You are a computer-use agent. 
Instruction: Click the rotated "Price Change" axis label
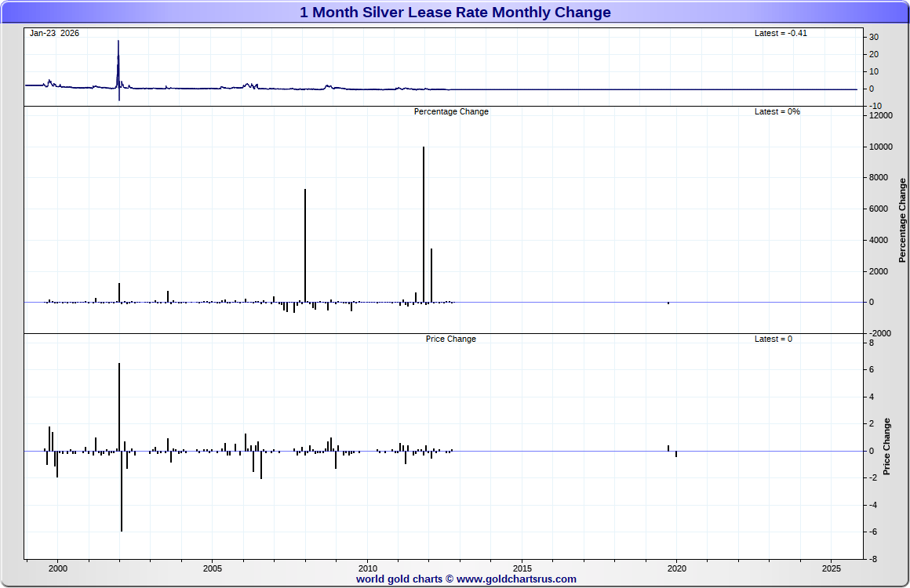[x=887, y=447]
